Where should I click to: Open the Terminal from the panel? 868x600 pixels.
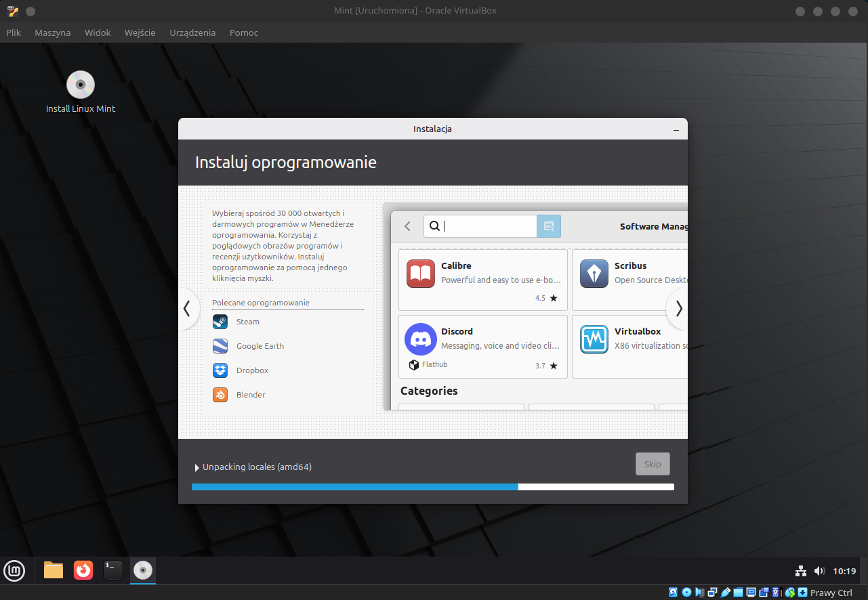coord(113,570)
